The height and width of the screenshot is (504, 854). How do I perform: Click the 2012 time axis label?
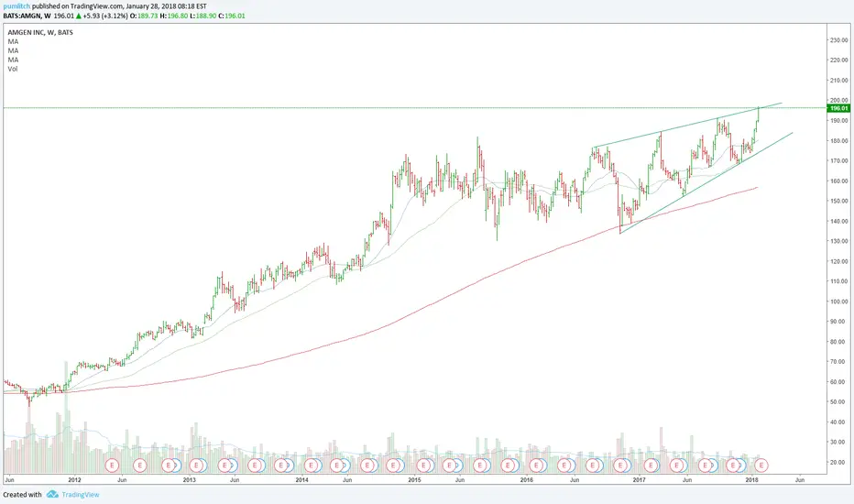click(74, 480)
